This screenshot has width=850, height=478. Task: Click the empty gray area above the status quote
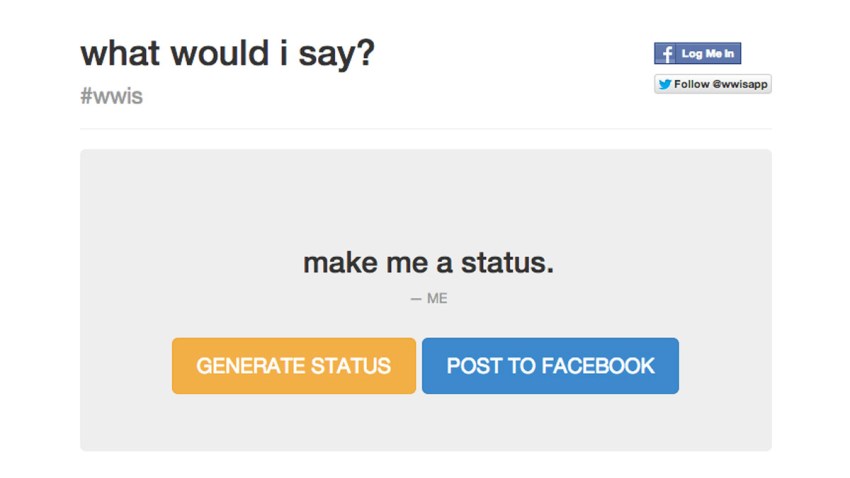pyautogui.click(x=426, y=195)
